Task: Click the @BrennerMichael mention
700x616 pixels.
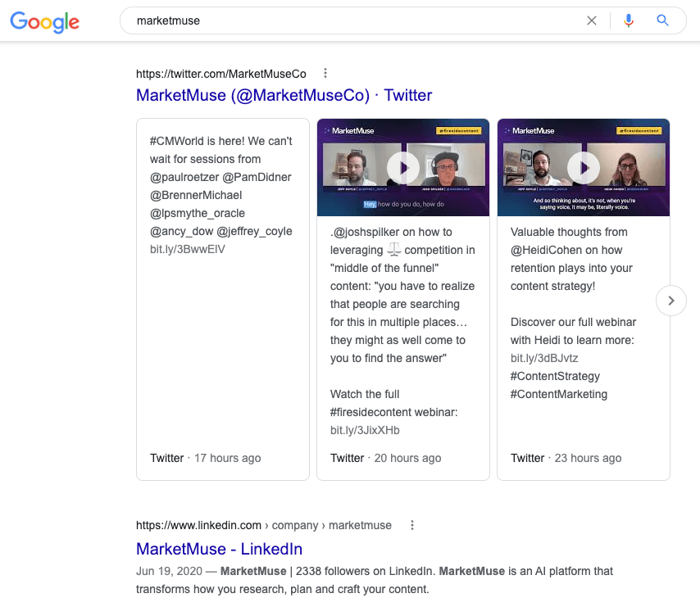Action: [x=196, y=195]
